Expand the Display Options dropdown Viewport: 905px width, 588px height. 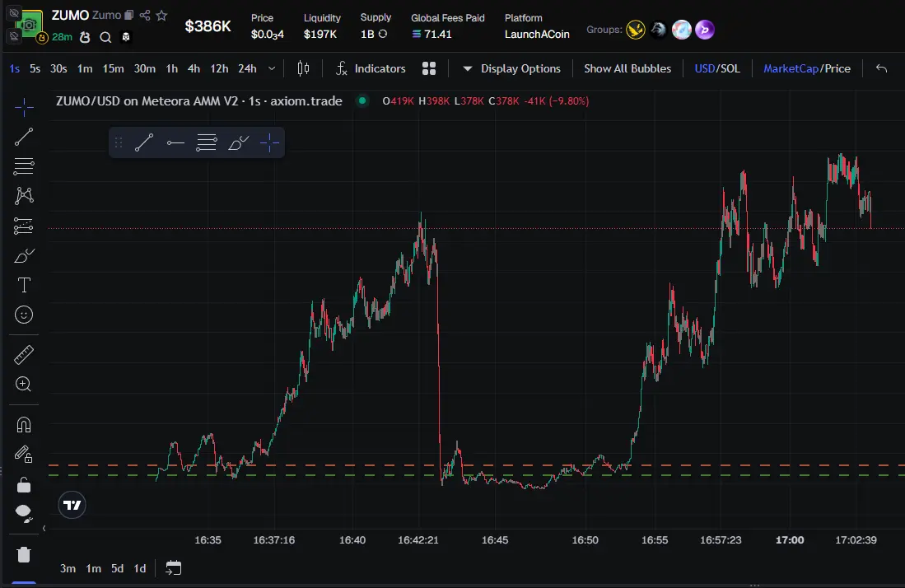tap(511, 68)
